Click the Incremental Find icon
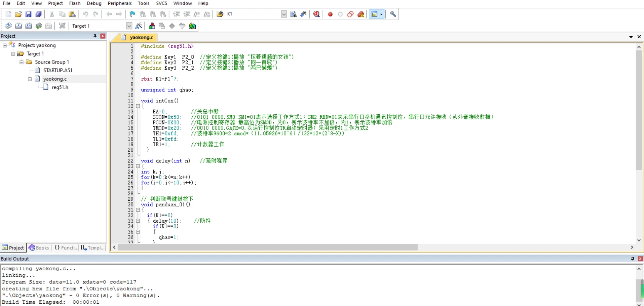This screenshot has width=644, height=306. (x=303, y=14)
